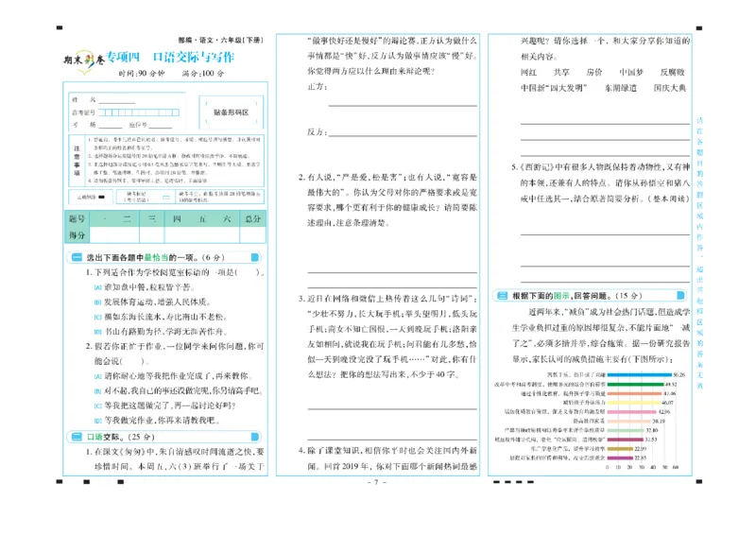Click the number badge before 根据下面的图示
Viewport: 756px width, 535px height.
coord(502,296)
